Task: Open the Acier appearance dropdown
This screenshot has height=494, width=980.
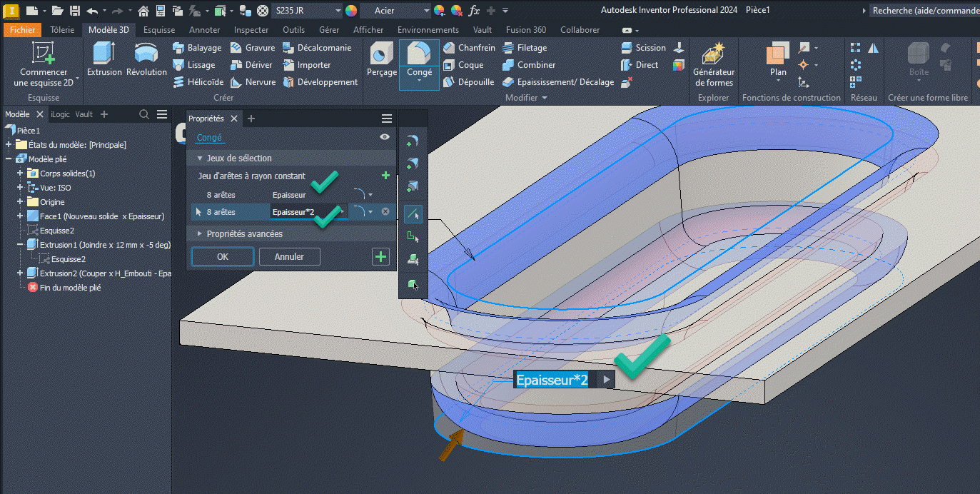Action: pos(426,11)
